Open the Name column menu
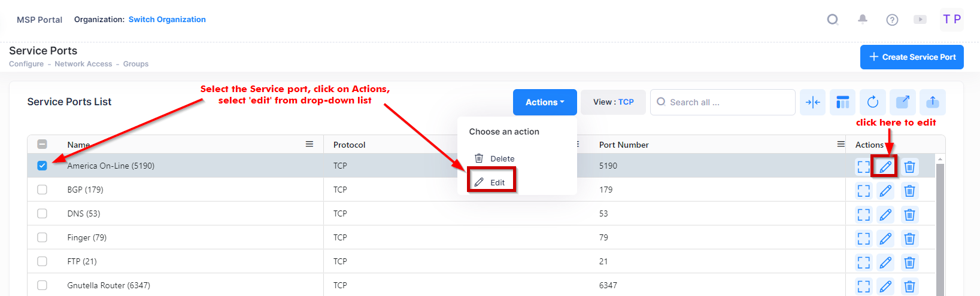Screen dimensions: 980x296 310,144
